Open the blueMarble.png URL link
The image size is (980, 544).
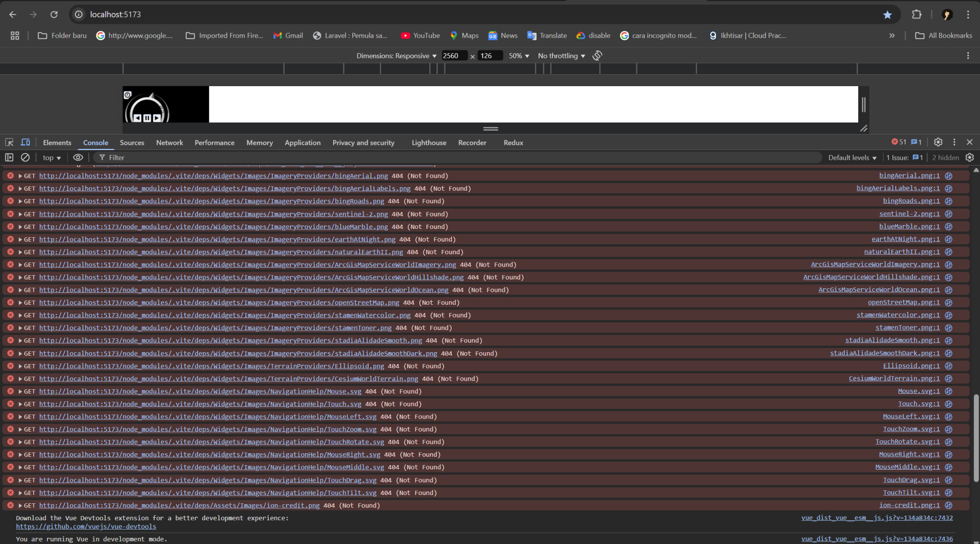214,226
